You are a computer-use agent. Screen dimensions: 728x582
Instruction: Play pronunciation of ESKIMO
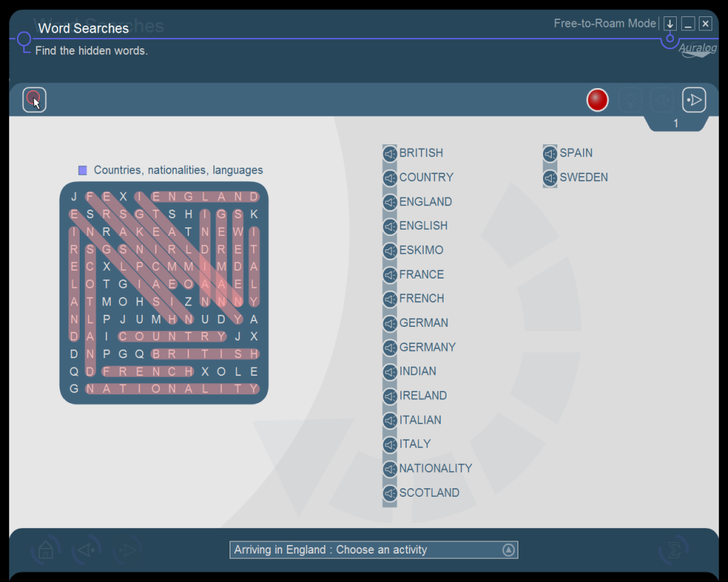390,251
